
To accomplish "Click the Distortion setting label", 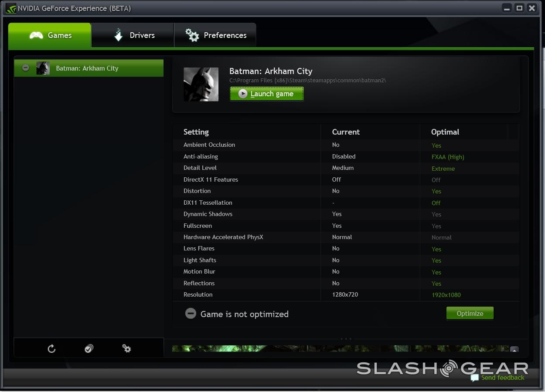I will click(x=197, y=191).
